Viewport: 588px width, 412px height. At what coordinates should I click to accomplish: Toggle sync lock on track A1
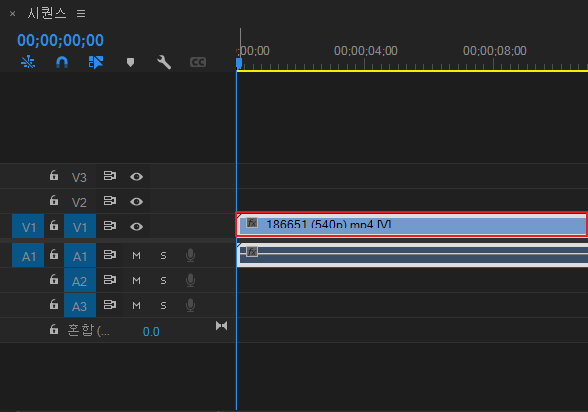(x=110, y=255)
